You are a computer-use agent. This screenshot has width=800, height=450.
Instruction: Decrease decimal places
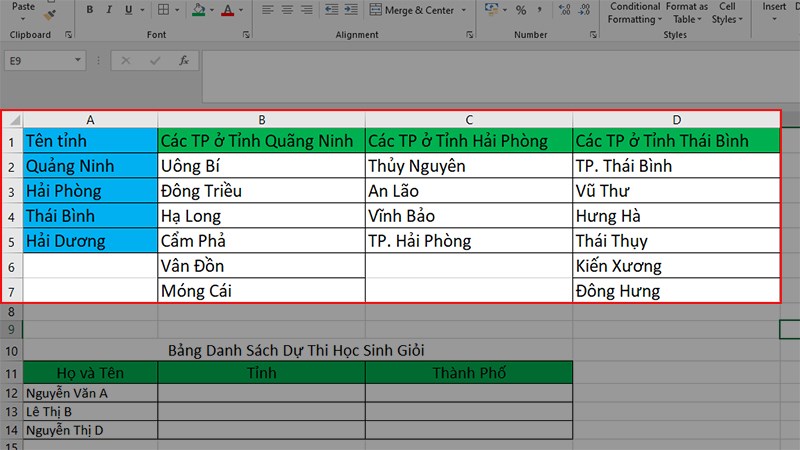click(584, 10)
